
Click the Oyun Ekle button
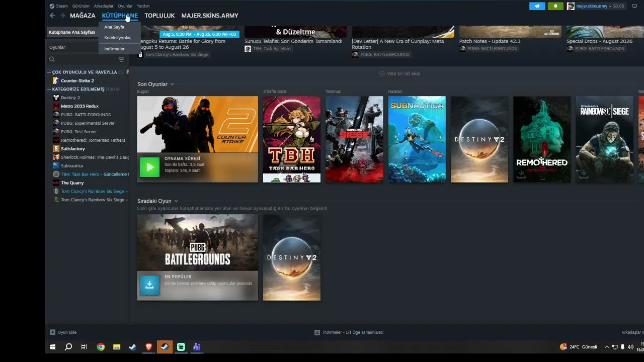click(x=63, y=332)
